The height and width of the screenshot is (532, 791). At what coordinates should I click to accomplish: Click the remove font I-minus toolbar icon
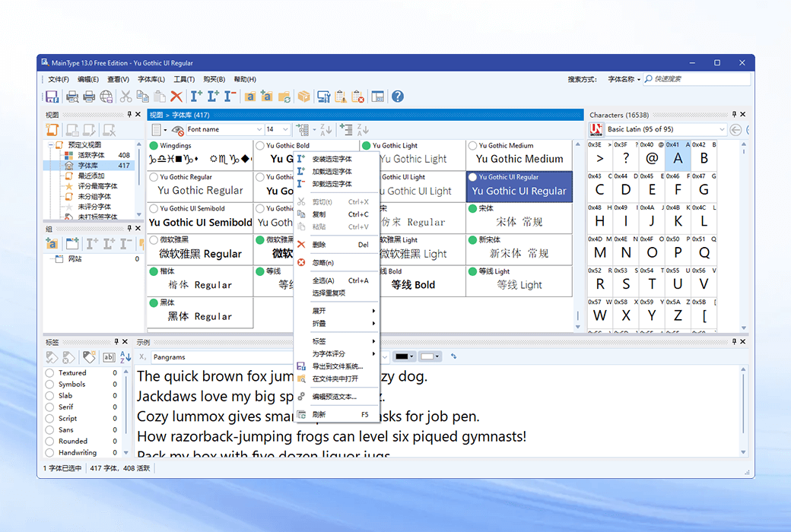tap(230, 96)
